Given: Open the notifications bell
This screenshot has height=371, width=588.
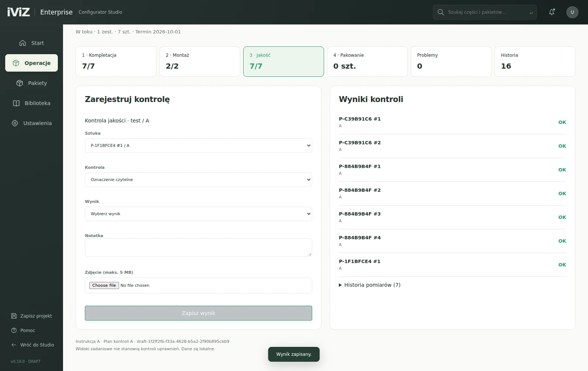Looking at the screenshot, I should tap(552, 12).
